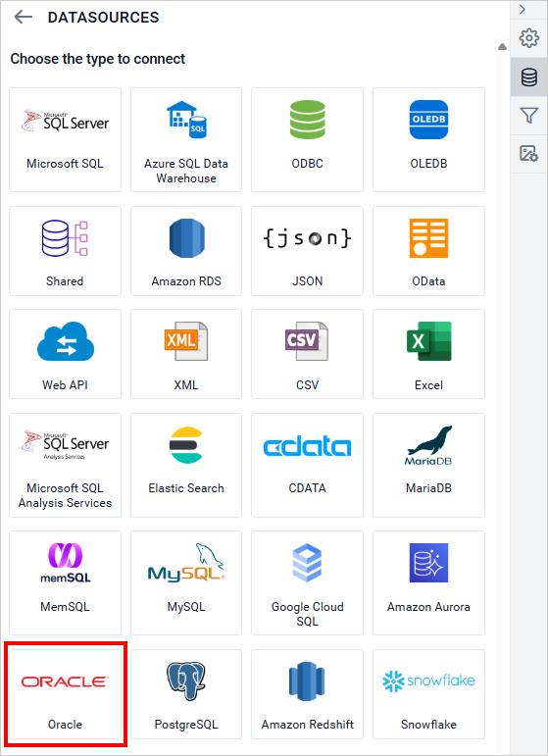
Task: Open the Azure SQL Data Warehouse type
Action: 186,140
